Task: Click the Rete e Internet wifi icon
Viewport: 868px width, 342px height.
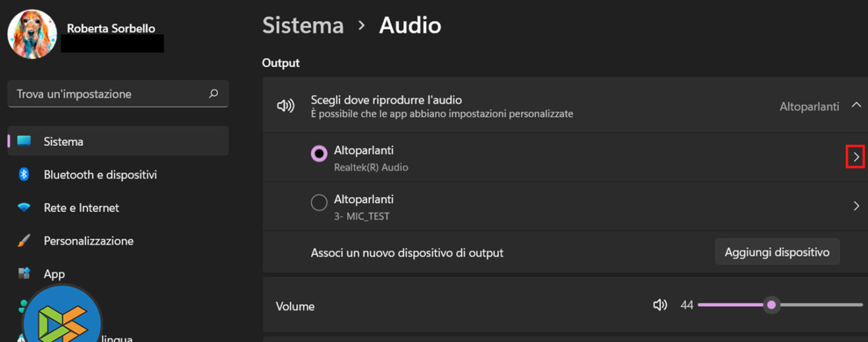Action: pos(24,208)
